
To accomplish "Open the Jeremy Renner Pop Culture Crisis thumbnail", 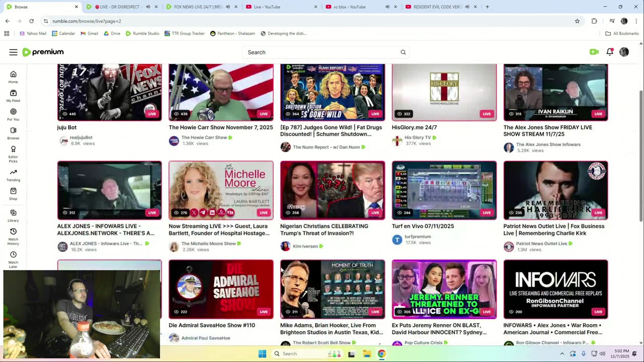I will point(444,289).
